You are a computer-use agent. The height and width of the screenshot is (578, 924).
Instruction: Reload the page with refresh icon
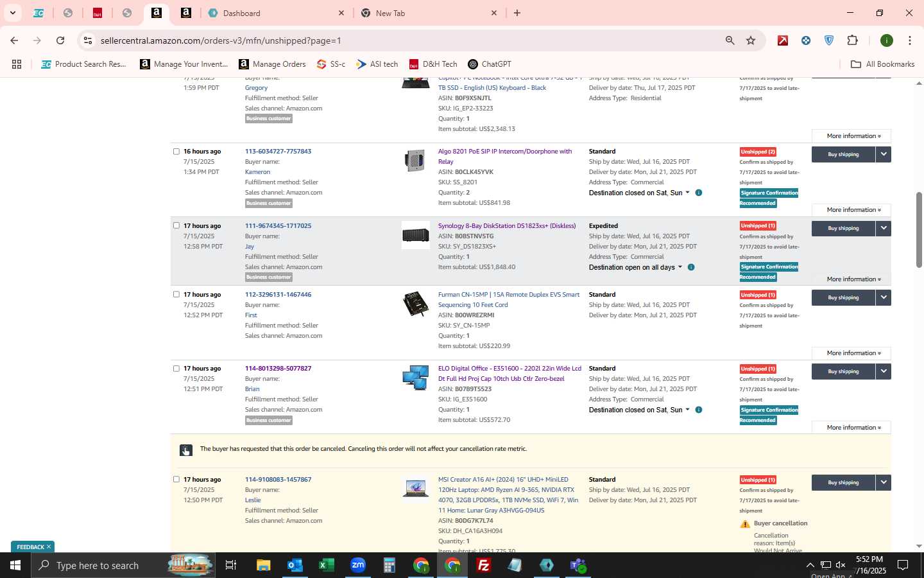60,40
